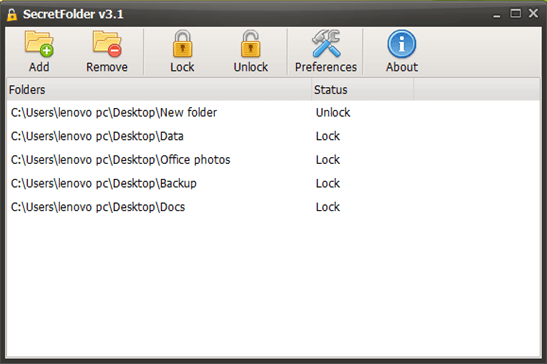The height and width of the screenshot is (364, 547).
Task: Select the Desktop\Docs folder row
Action: [x=274, y=207]
